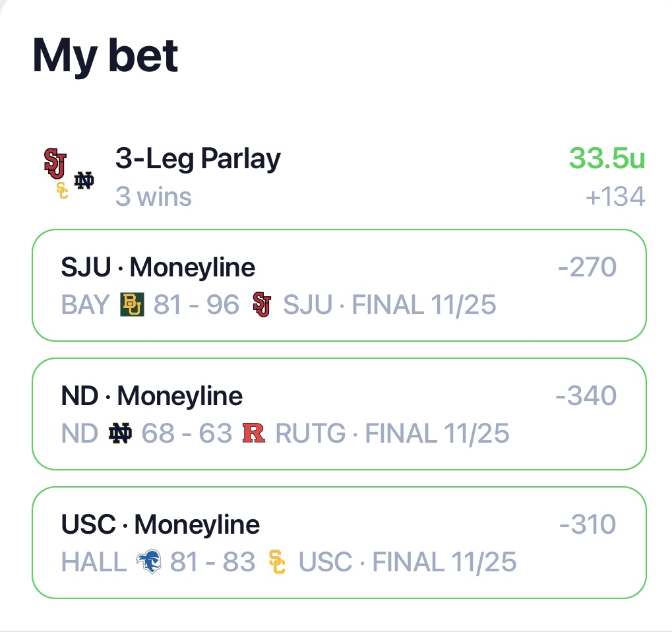Click the Notre Dame logo beside score 68

tap(120, 433)
